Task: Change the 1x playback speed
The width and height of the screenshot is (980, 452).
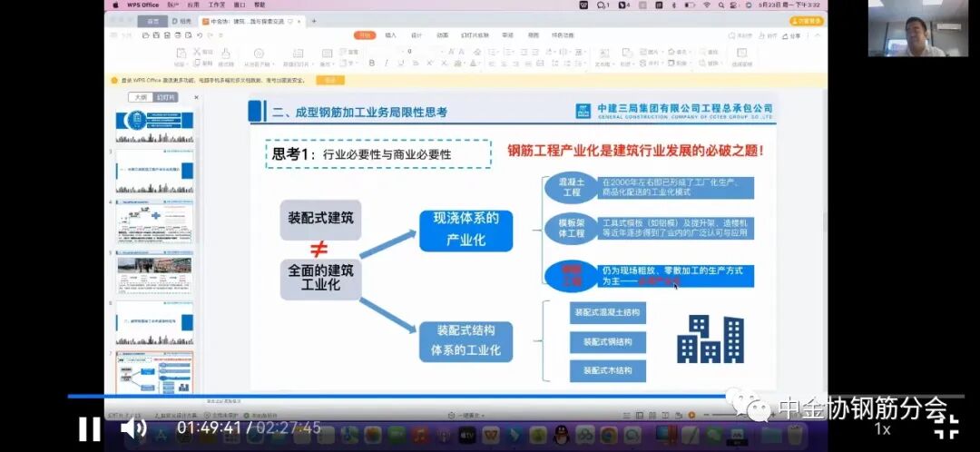Action: point(882,429)
